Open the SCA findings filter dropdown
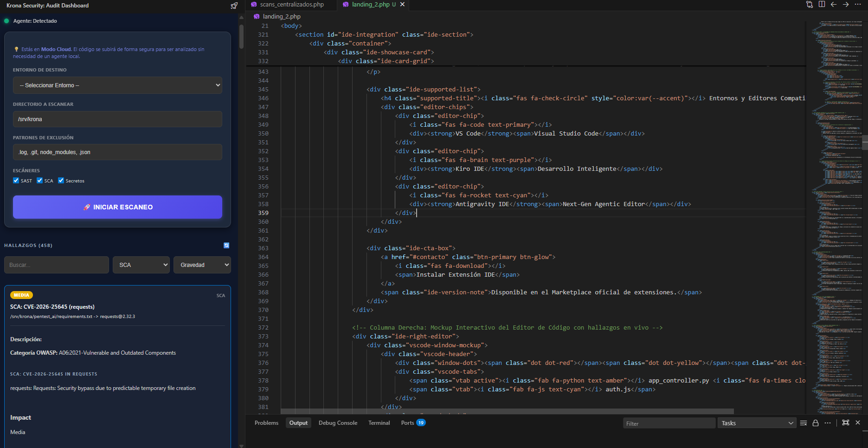The width and height of the screenshot is (868, 448). [x=141, y=265]
